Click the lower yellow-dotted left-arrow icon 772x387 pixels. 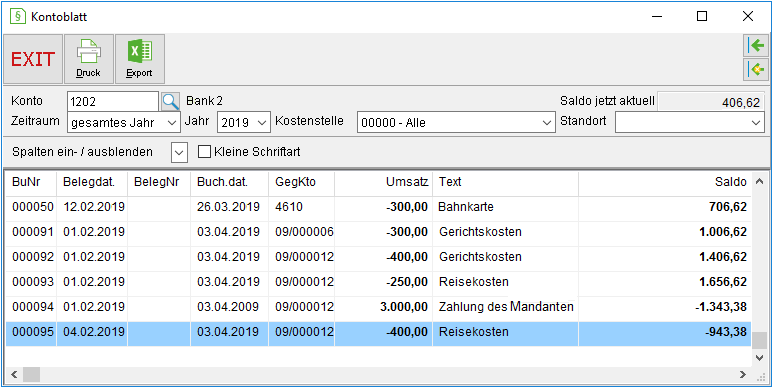point(756,70)
